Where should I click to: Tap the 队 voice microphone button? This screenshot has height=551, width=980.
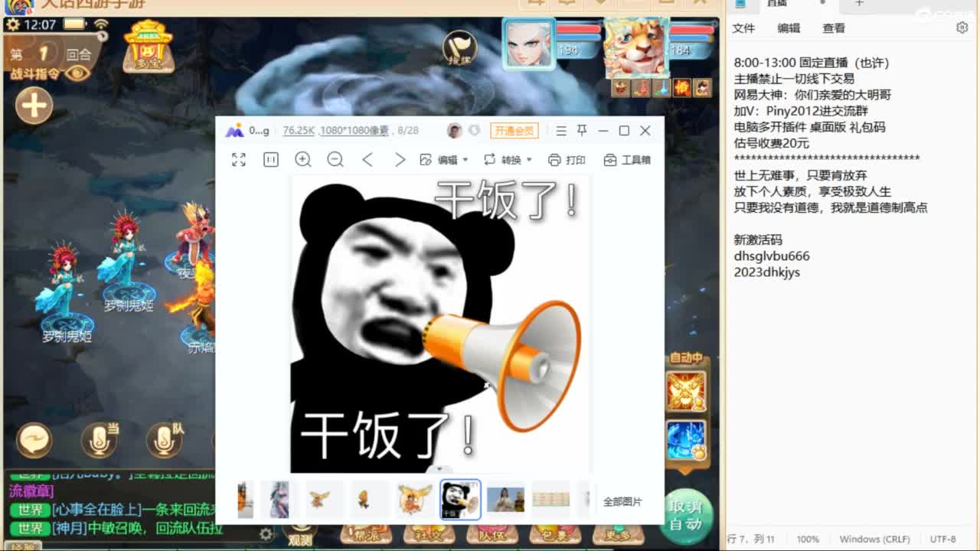click(164, 440)
